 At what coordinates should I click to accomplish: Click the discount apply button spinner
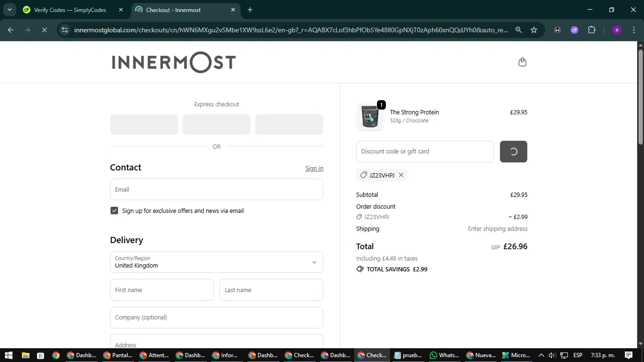(x=513, y=152)
